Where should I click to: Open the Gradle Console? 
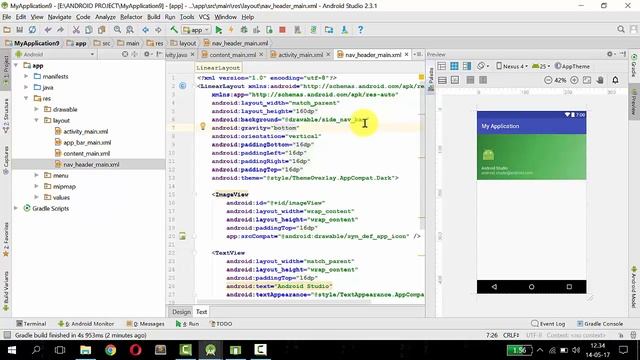[600, 324]
